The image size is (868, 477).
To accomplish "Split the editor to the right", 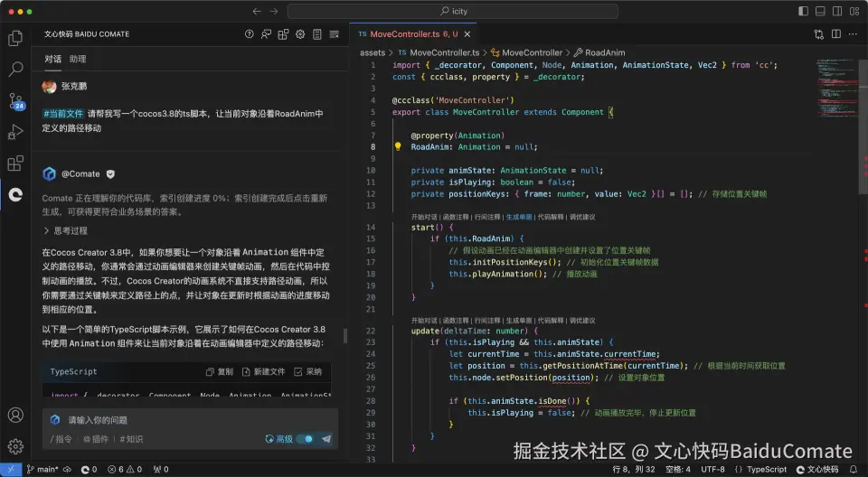I will (x=836, y=34).
